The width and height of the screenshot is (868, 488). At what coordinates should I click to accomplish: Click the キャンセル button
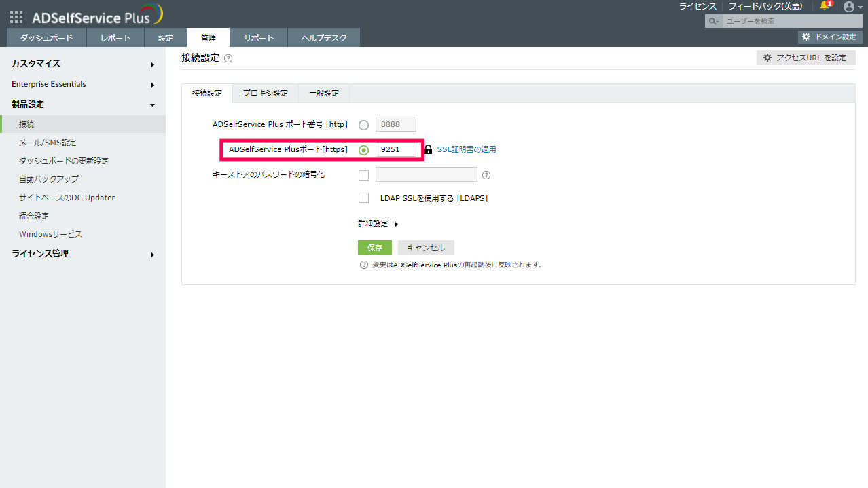(426, 248)
